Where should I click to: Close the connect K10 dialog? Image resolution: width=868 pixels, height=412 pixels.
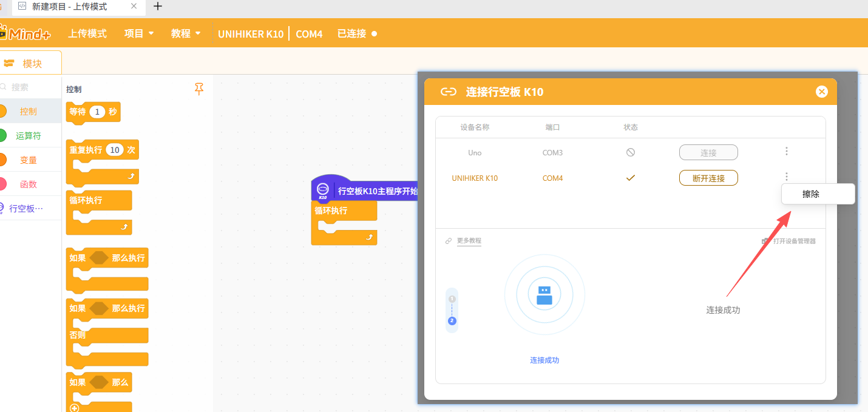(x=821, y=92)
